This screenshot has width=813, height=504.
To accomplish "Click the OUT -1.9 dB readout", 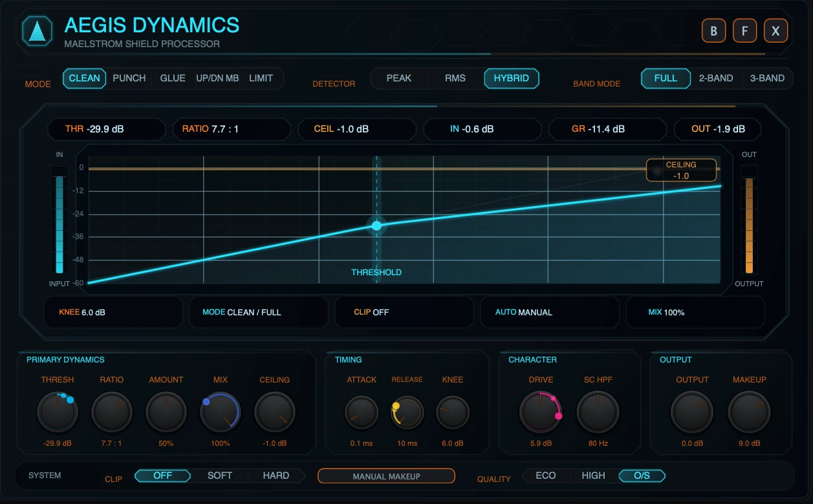I will (x=718, y=129).
